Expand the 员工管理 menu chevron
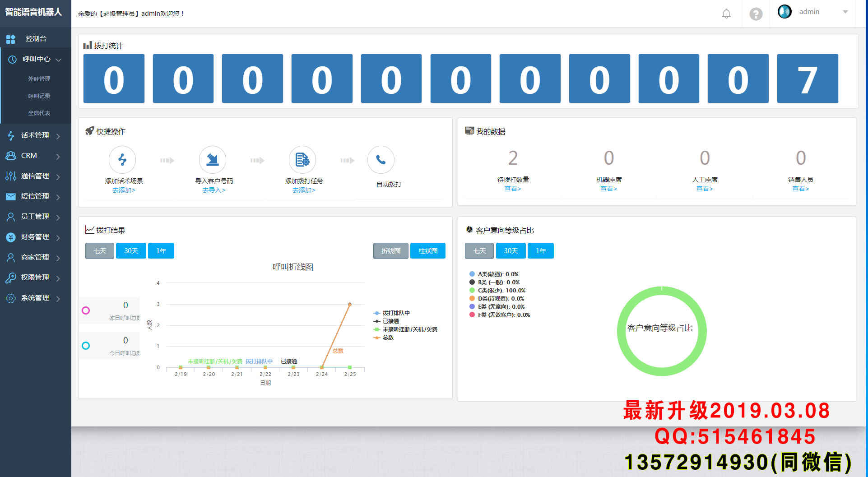This screenshot has height=477, width=868. click(58, 217)
